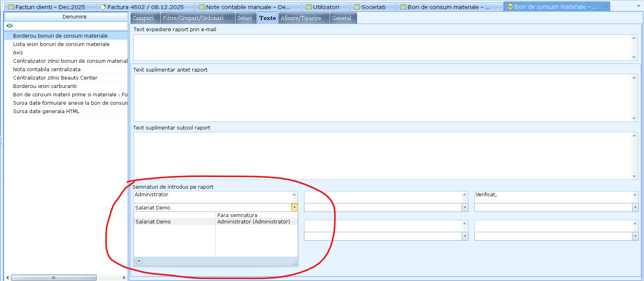Switch to the Filtre/Grupari/Ordonari tab
644x281 pixels.
coord(193,18)
